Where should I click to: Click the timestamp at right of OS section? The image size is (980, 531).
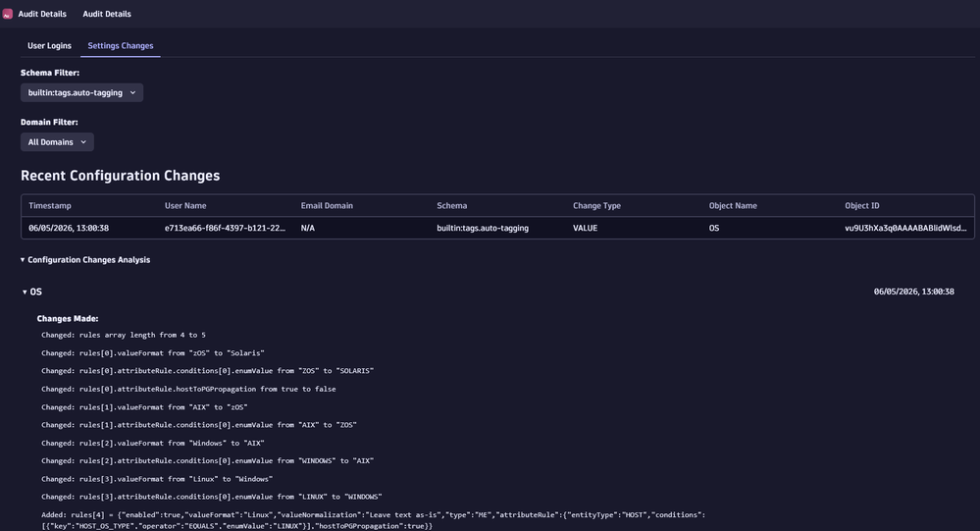913,292
